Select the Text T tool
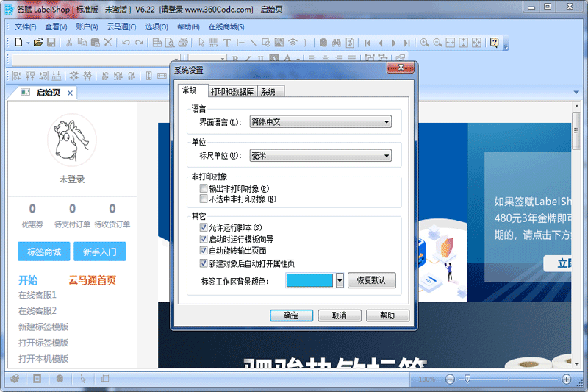588x392 pixels. pyautogui.click(x=227, y=43)
